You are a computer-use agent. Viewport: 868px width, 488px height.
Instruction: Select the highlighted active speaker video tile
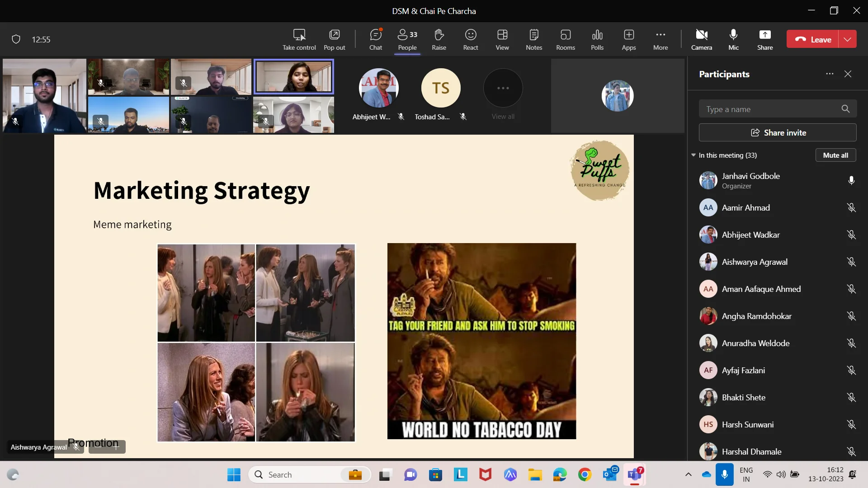coord(294,76)
